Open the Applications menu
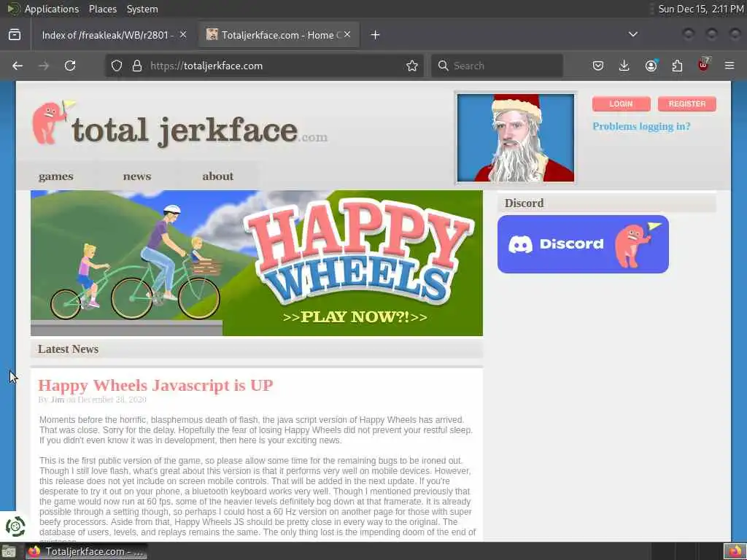The image size is (747, 560). [x=52, y=9]
